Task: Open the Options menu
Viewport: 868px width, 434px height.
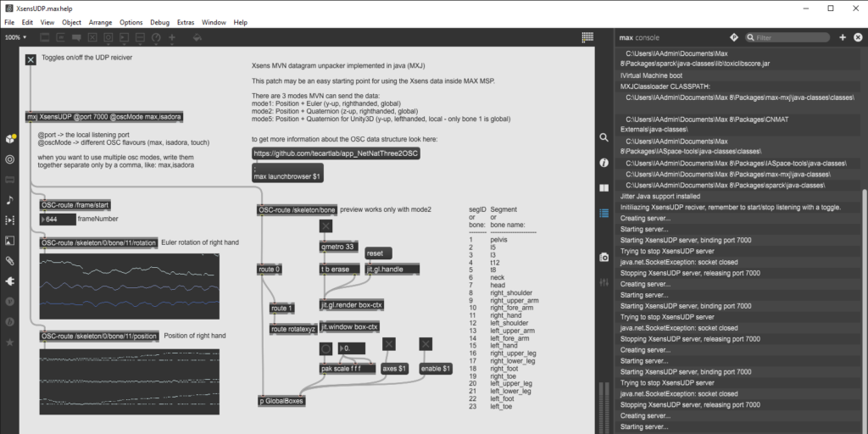Action: [131, 22]
